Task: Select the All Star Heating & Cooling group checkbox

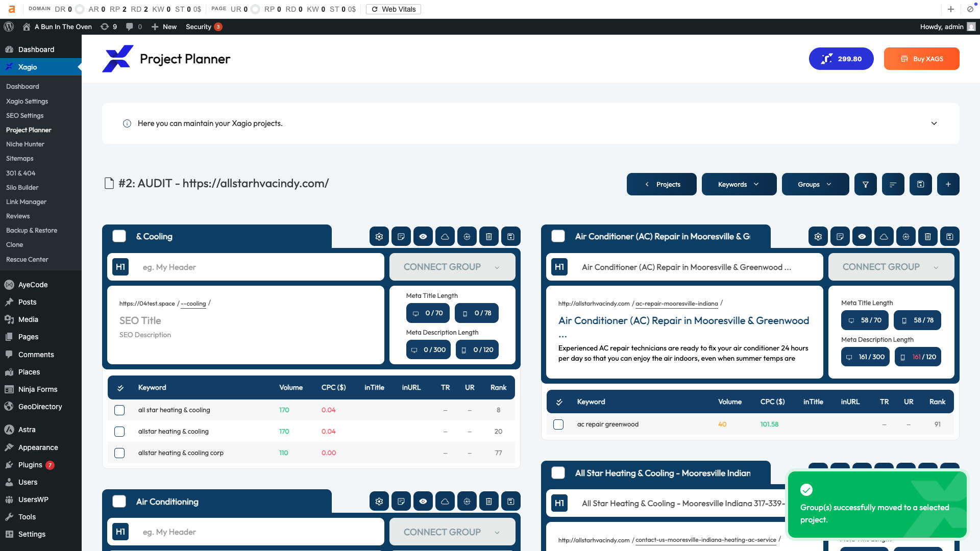Action: 558,473
